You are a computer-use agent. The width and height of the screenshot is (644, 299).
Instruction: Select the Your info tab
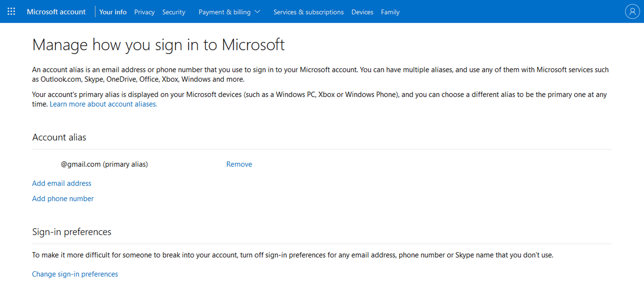113,12
